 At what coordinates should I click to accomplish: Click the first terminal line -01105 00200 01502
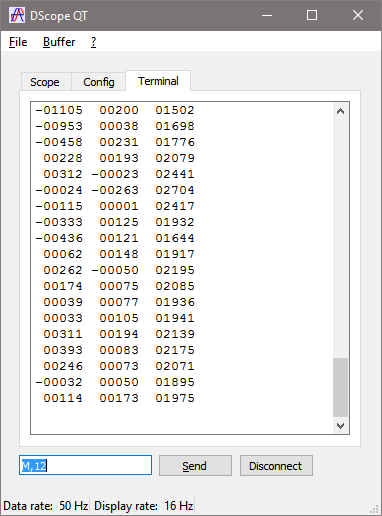pos(115,110)
